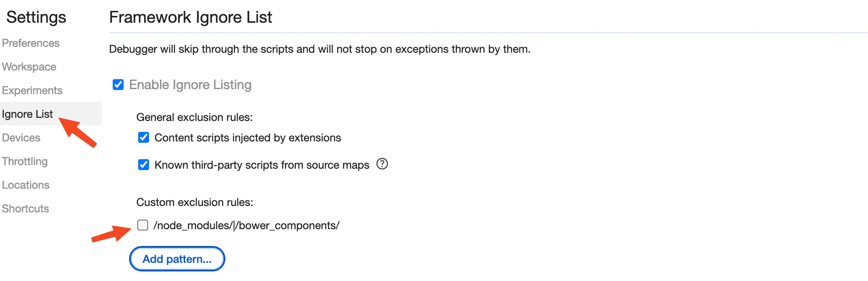Image resolution: width=868 pixels, height=281 pixels.
Task: Show the Locations settings tab
Action: click(x=26, y=185)
